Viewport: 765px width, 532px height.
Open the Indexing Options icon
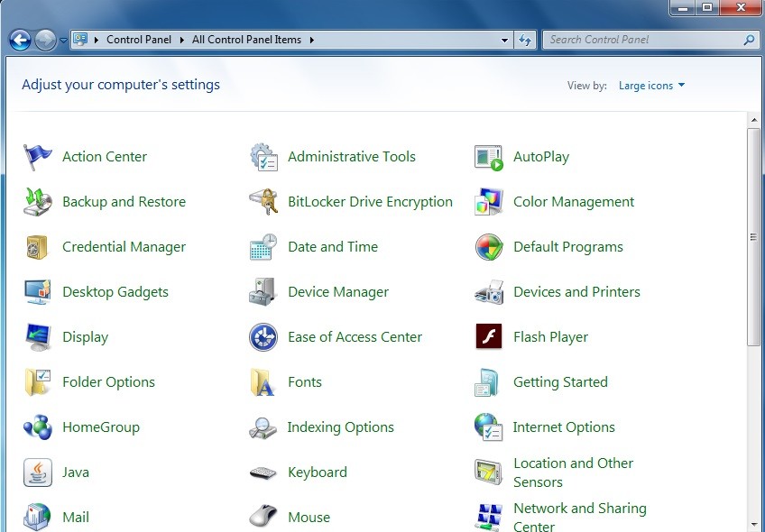coord(263,427)
